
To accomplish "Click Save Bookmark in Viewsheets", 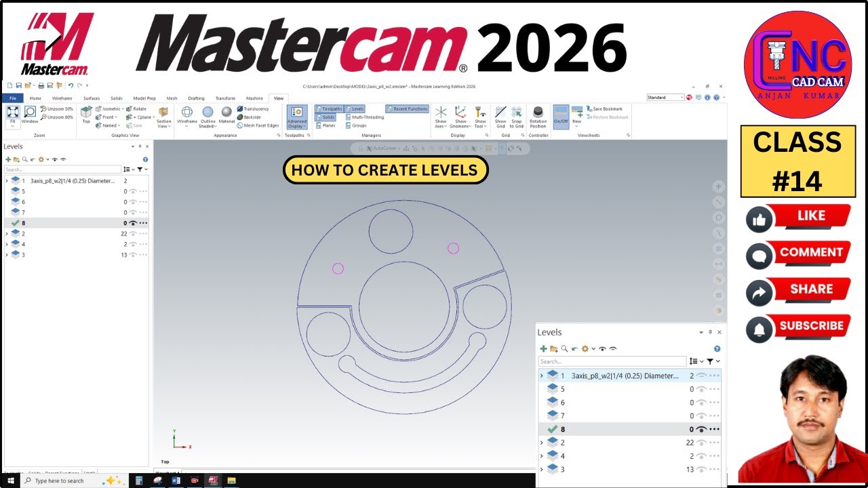I will click(x=604, y=108).
